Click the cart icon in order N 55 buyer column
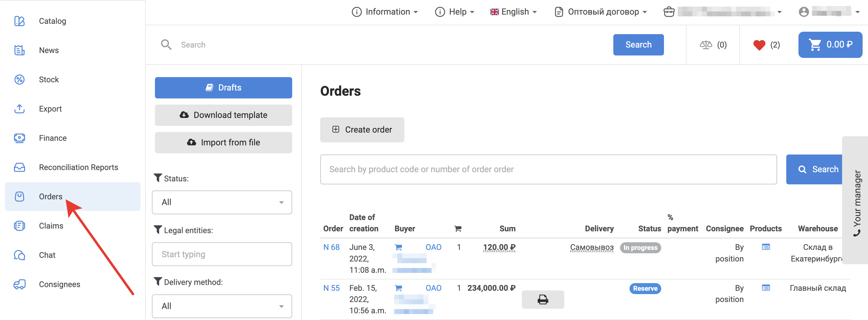868x320 pixels. click(x=398, y=288)
